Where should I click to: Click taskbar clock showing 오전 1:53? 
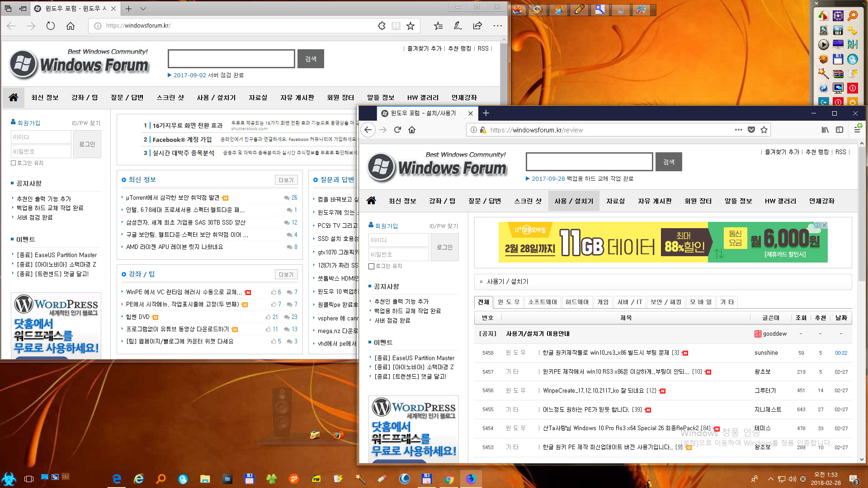pyautogui.click(x=826, y=479)
